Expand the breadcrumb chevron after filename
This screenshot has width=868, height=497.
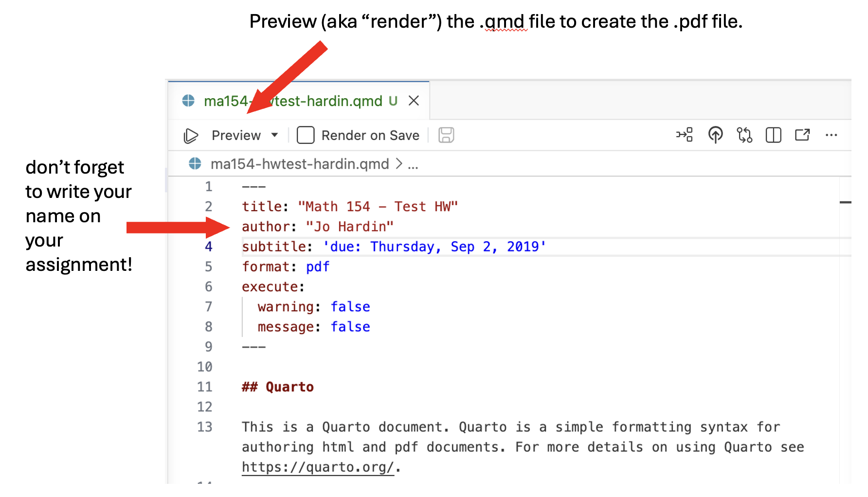point(399,164)
